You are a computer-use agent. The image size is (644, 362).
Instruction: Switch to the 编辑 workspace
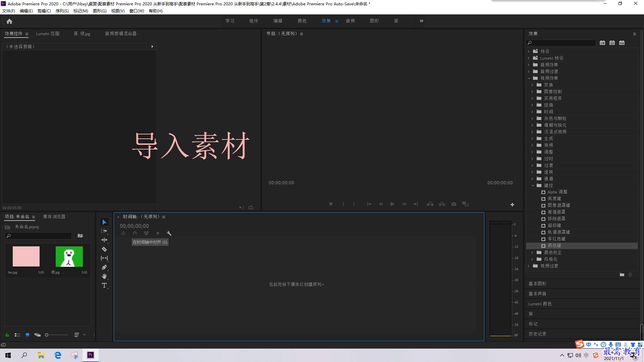(x=278, y=21)
